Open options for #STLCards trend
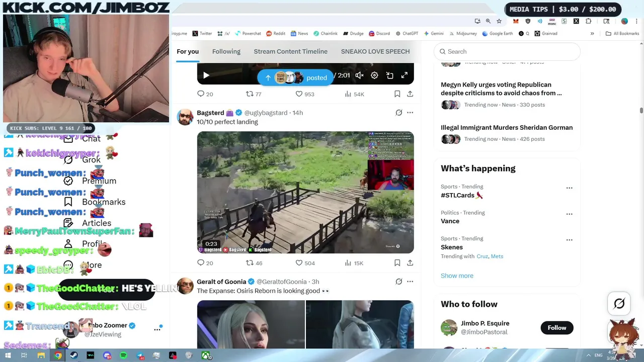The height and width of the screenshot is (362, 644). pos(569,188)
